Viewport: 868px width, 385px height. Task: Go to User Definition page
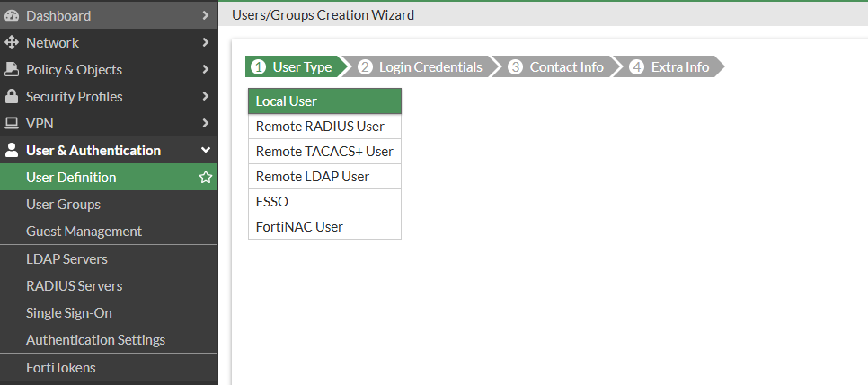109,177
